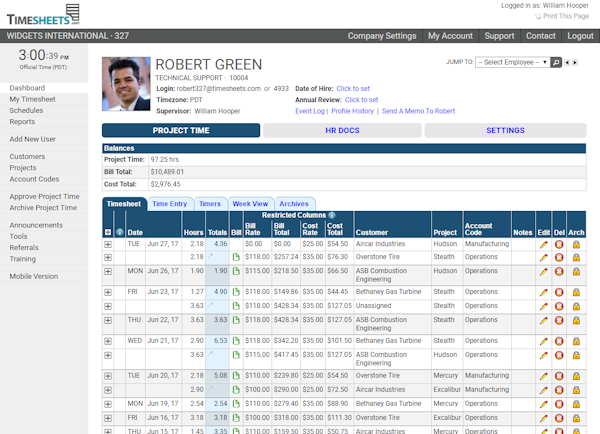The width and height of the screenshot is (600, 434).
Task: Archive lock icon for Jun 26 ASB Combustion row
Action: [x=576, y=271]
